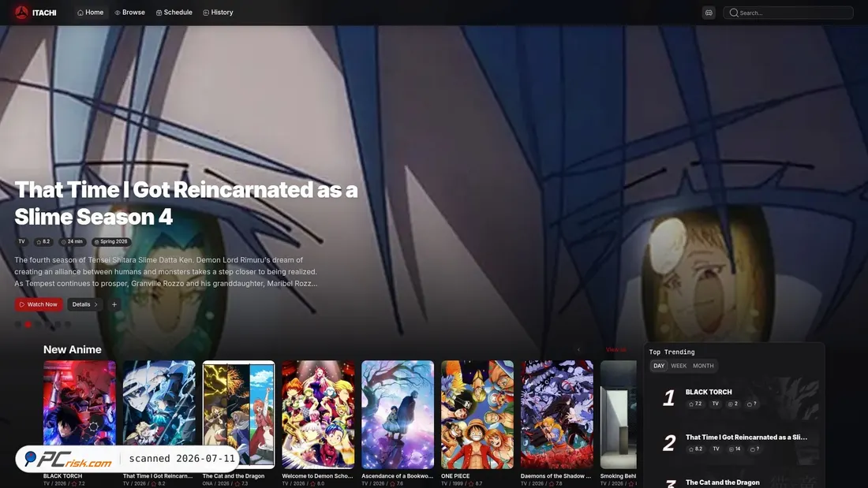
Task: Click the New Anime section heading
Action: click(x=73, y=350)
